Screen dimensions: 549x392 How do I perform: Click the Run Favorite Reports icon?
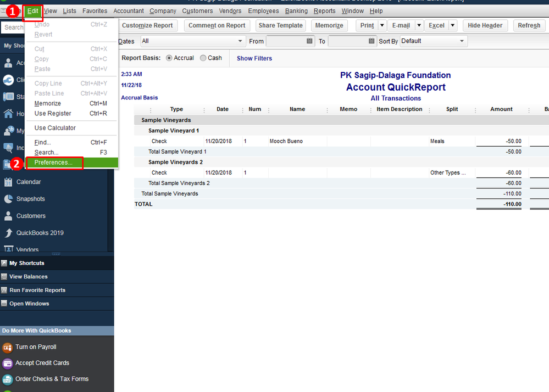coord(4,290)
